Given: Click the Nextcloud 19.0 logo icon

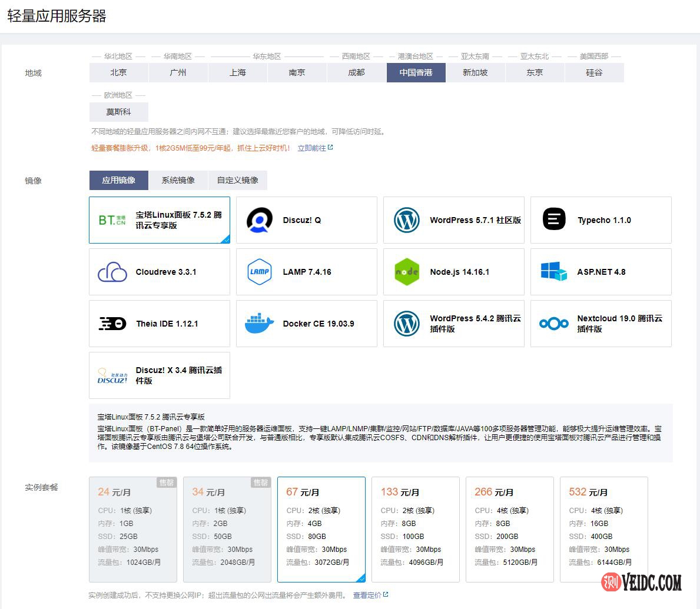Looking at the screenshot, I should 554,324.
